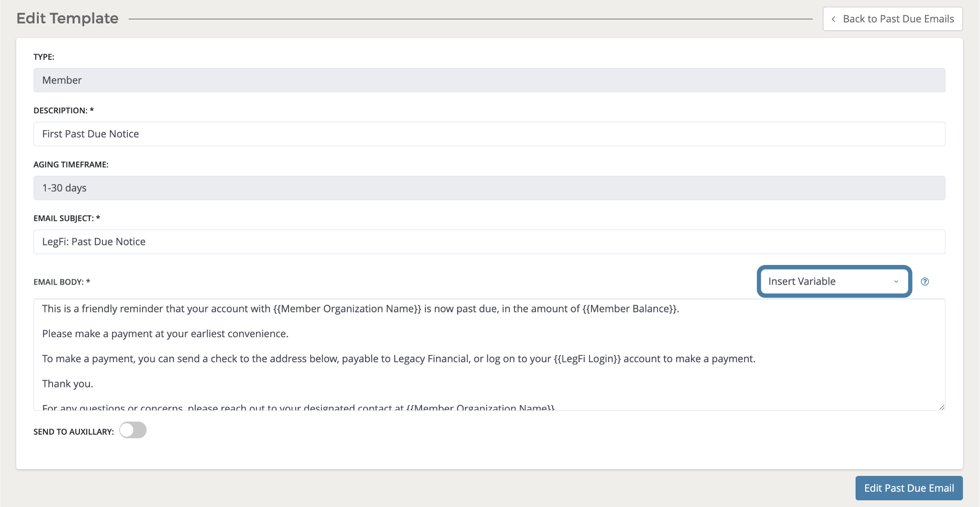Viewport: 980px width, 507px height.
Task: Click the {{LegFi Login}} variable text
Action: pos(587,359)
